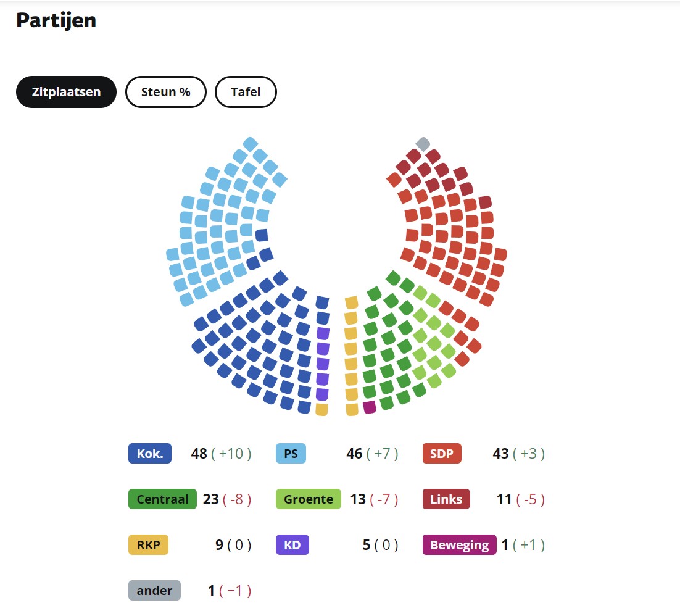Select the Zitplaatsen view tab
680x616 pixels.
point(66,92)
